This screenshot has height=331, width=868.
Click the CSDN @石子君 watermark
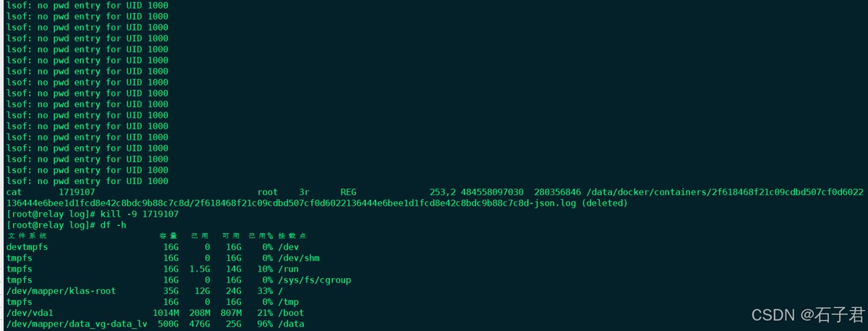point(807,314)
